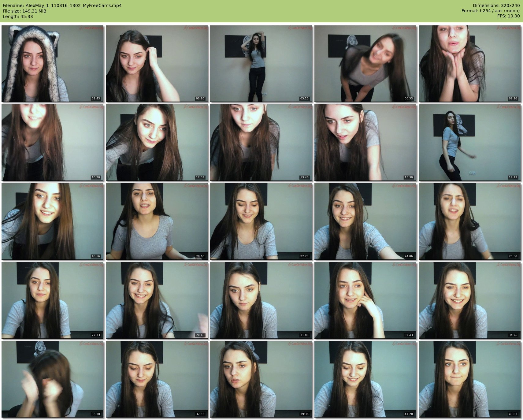Viewport: 523px width, 420px height.
Task: Click the "Format: h264 / aac (mono)" text
Action: (x=491, y=11)
